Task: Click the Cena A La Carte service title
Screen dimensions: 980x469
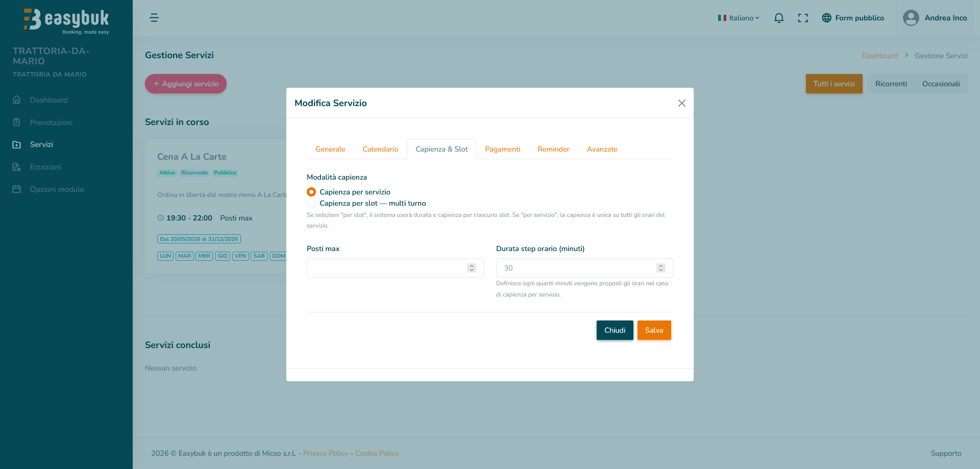Action: (x=192, y=157)
